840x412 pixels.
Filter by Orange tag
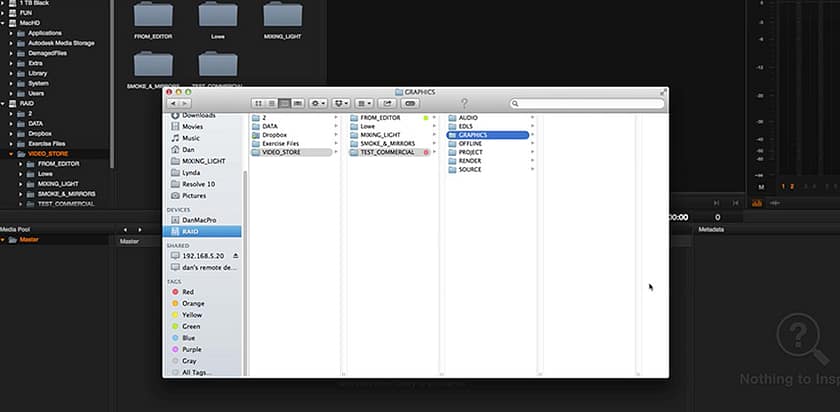(x=186, y=303)
